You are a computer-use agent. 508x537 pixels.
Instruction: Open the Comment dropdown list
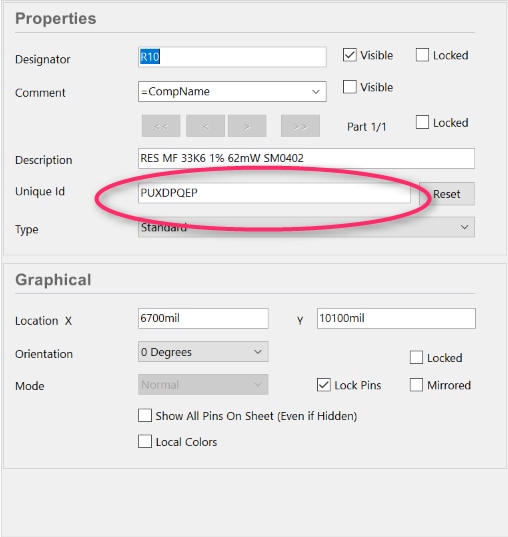(x=315, y=91)
